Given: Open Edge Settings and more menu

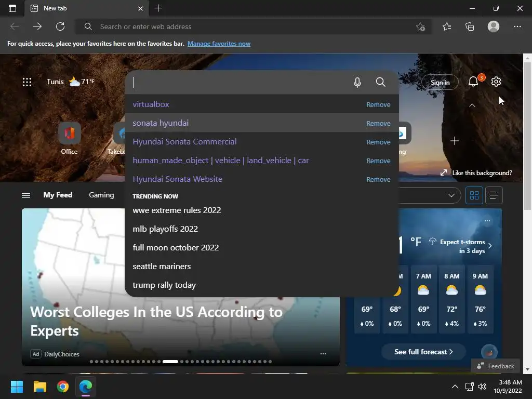Looking at the screenshot, I should point(517,26).
